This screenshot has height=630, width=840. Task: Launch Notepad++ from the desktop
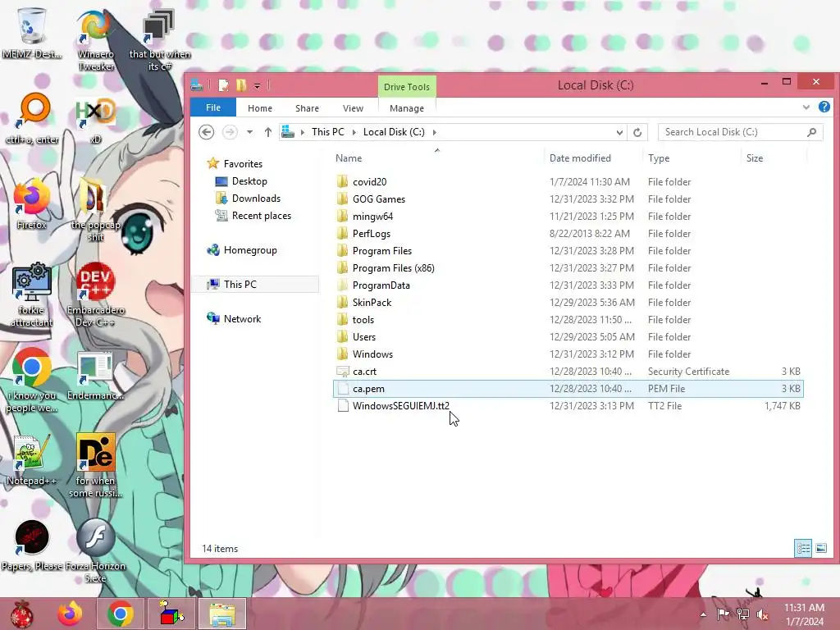[x=31, y=459]
